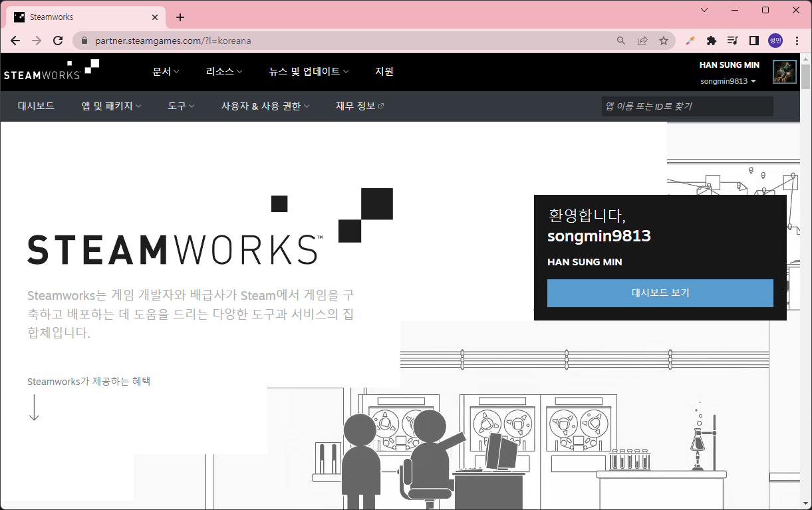Viewport: 812px width, 510px height.
Task: Click the scrollbar down arrow
Action: tap(805, 504)
